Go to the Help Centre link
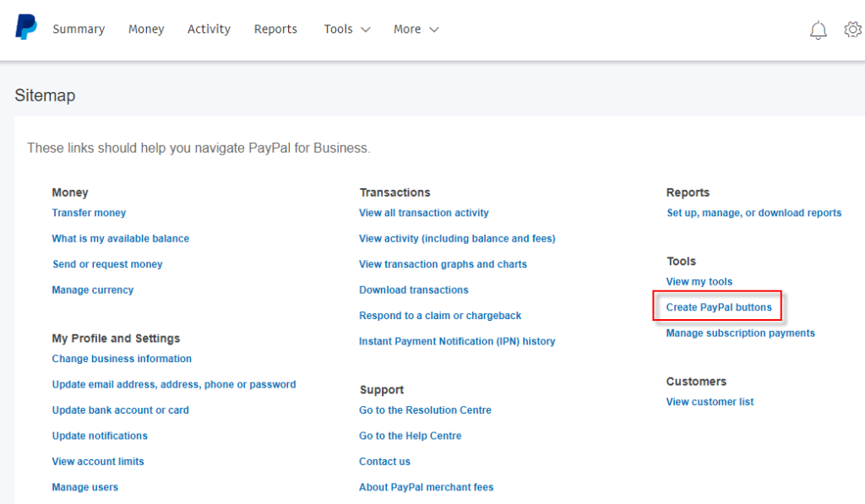865x504 pixels. point(411,436)
